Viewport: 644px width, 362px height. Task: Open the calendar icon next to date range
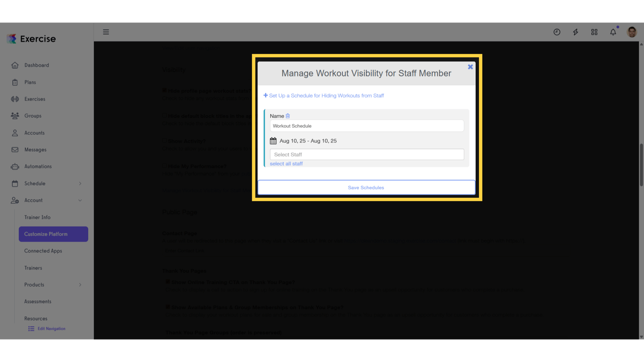coord(273,140)
